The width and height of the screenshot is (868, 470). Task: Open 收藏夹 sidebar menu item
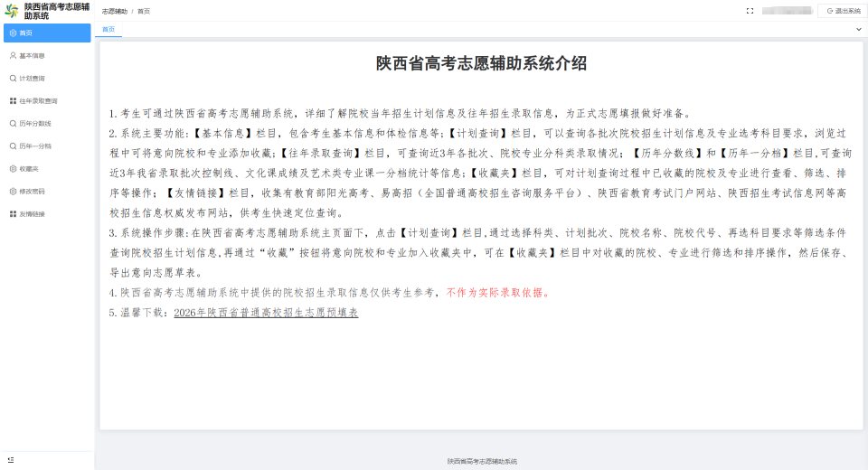(x=47, y=169)
